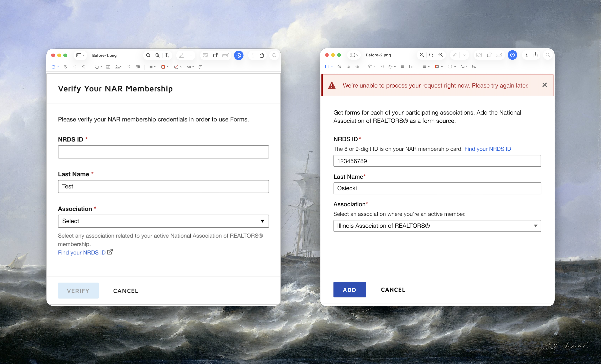This screenshot has width=601, height=364.
Task: Add a speech note in Before-1.png
Action: point(201,67)
